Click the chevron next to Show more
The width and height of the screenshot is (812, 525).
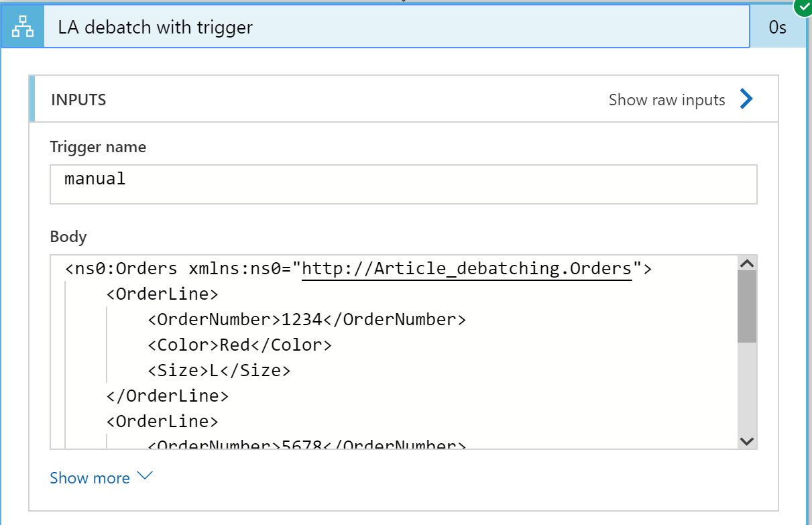143,477
